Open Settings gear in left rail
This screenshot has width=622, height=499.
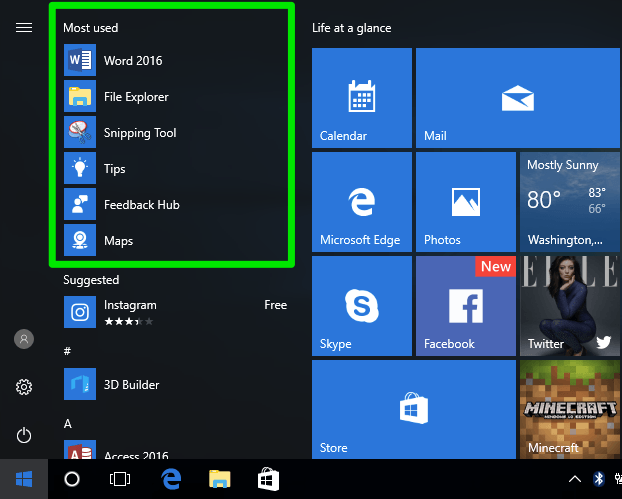(x=24, y=387)
